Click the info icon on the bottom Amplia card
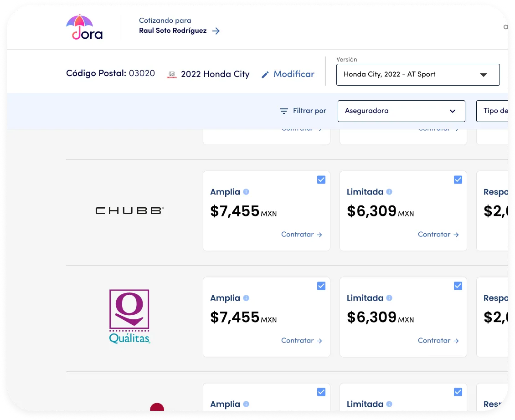The height and width of the screenshot is (420, 515). click(246, 404)
